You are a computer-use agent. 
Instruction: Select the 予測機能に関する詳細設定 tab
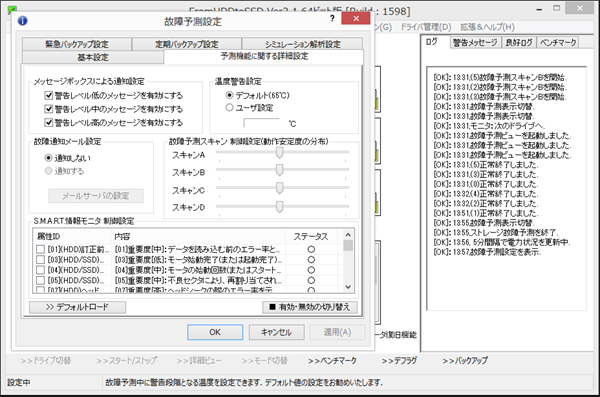tap(264, 56)
